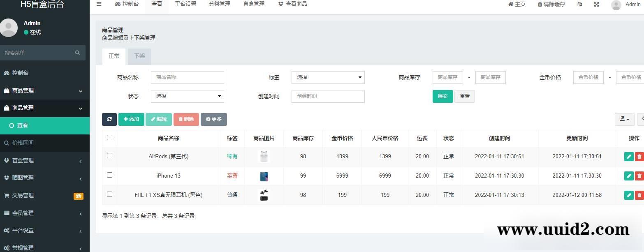Click the hamburger menu toggle icon
644x252 pixels.
point(99,4)
